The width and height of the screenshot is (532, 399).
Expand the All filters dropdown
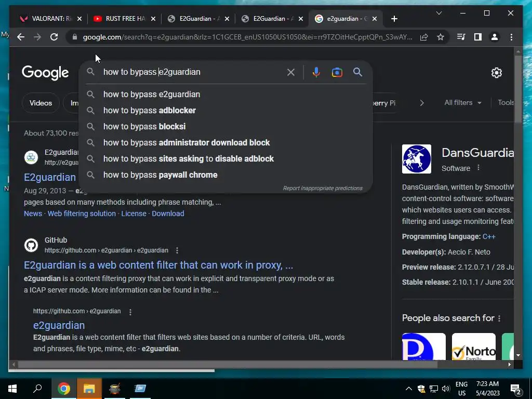[x=463, y=102]
